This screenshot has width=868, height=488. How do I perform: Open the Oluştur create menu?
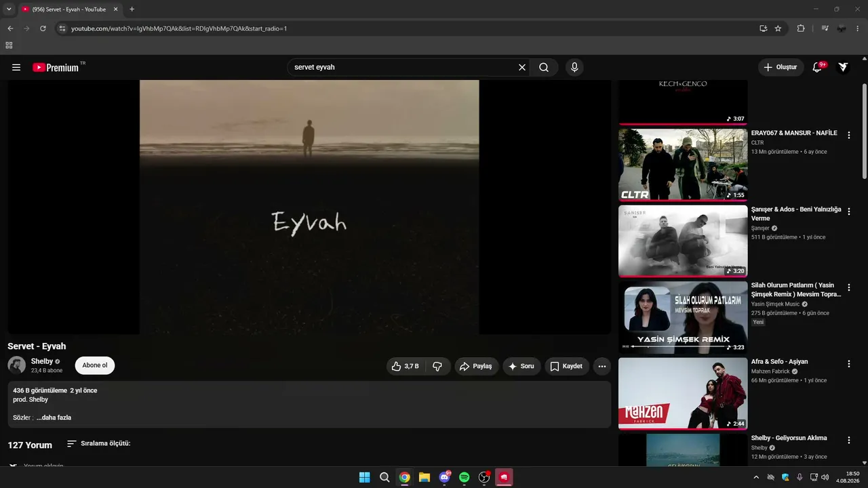tap(781, 67)
